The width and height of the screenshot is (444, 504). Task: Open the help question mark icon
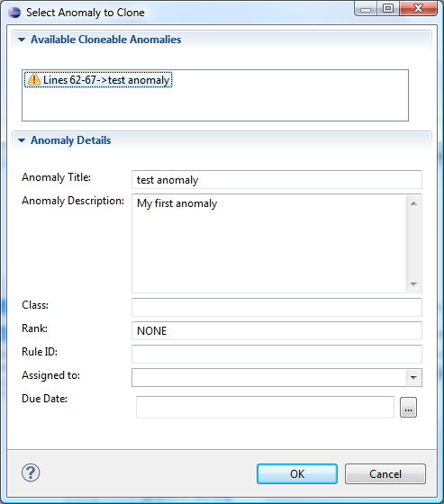[x=31, y=472]
